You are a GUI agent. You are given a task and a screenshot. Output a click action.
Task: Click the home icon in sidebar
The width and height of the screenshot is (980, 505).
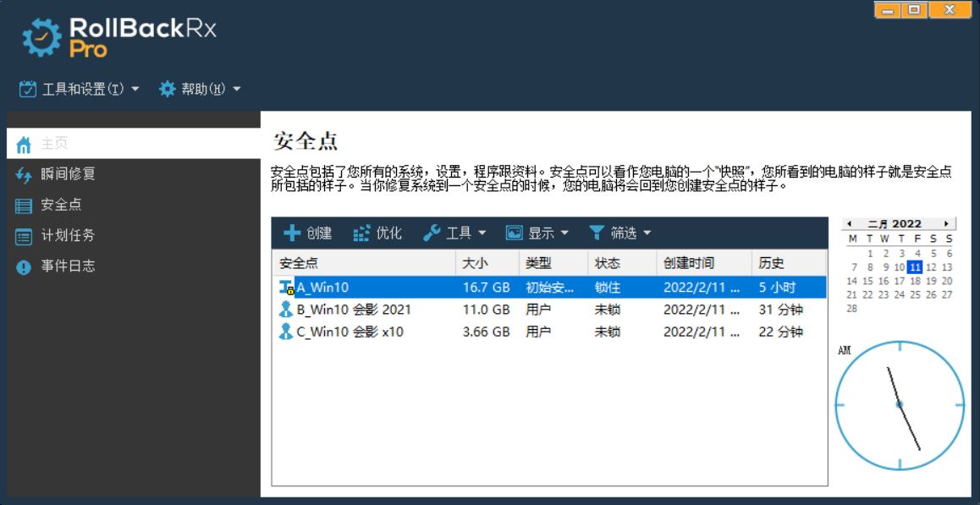click(24, 145)
